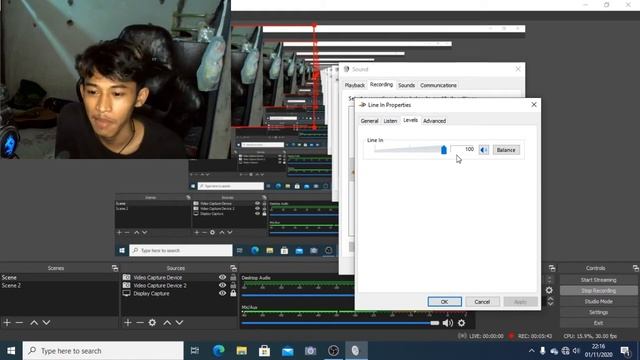640x360 pixels.
Task: Click the Line In level slider handle
Action: (444, 150)
